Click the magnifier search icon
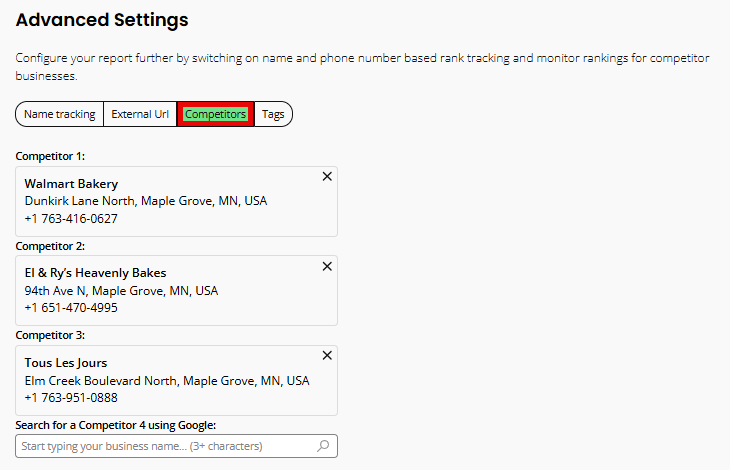Image resolution: width=730 pixels, height=470 pixels. pyautogui.click(x=323, y=446)
